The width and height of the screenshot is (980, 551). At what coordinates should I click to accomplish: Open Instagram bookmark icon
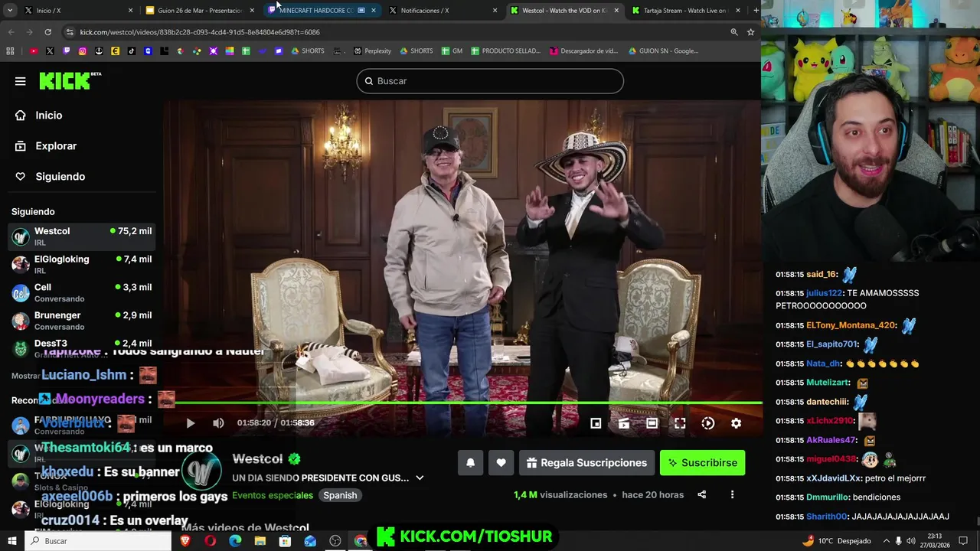pyautogui.click(x=83, y=51)
